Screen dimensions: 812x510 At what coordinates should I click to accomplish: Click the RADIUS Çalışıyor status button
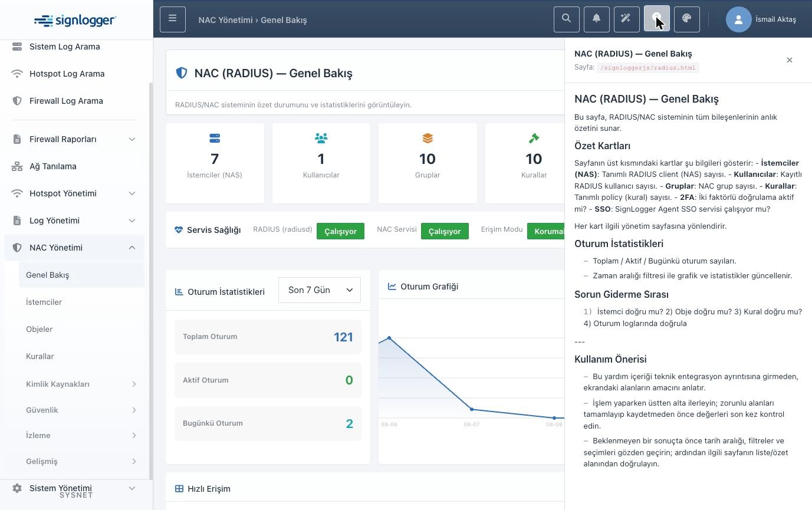coord(340,231)
